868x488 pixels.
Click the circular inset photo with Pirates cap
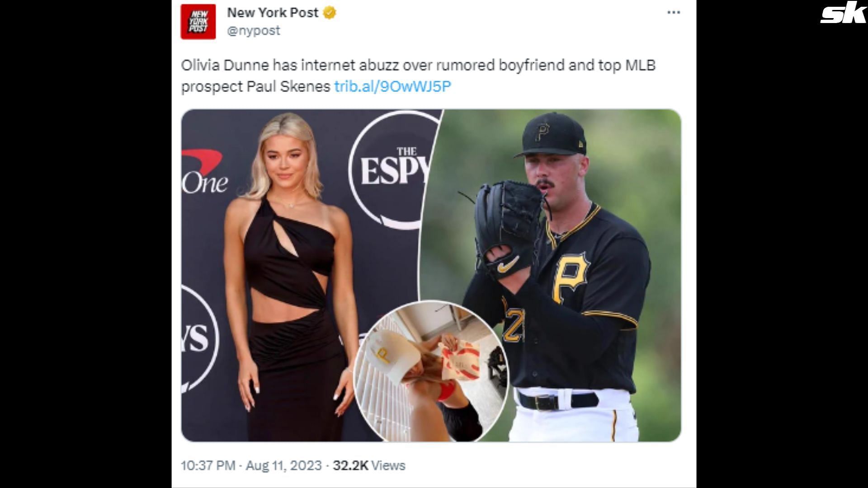(430, 371)
